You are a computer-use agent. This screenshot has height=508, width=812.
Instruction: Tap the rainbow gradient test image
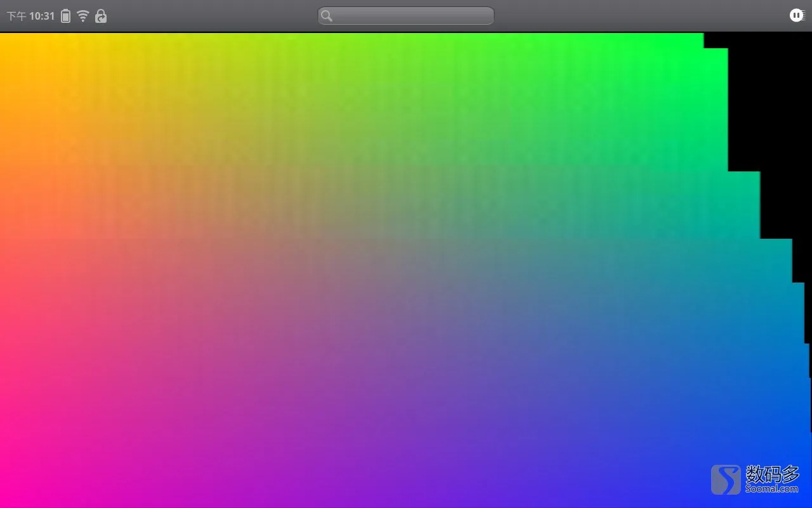coord(406,270)
